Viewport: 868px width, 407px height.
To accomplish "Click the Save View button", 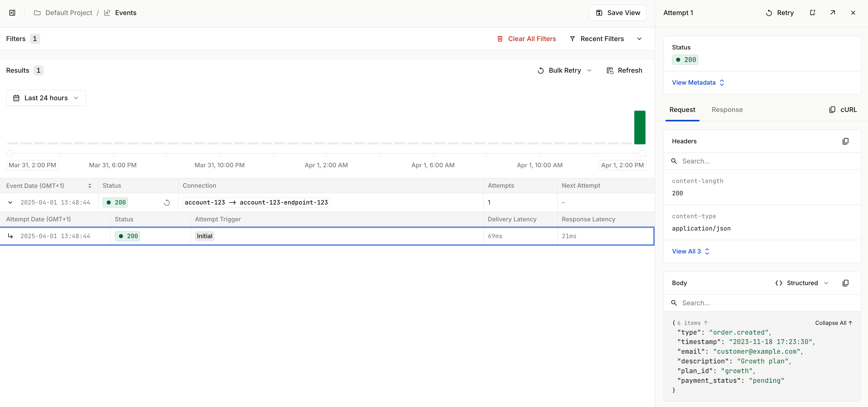I will click(x=617, y=12).
